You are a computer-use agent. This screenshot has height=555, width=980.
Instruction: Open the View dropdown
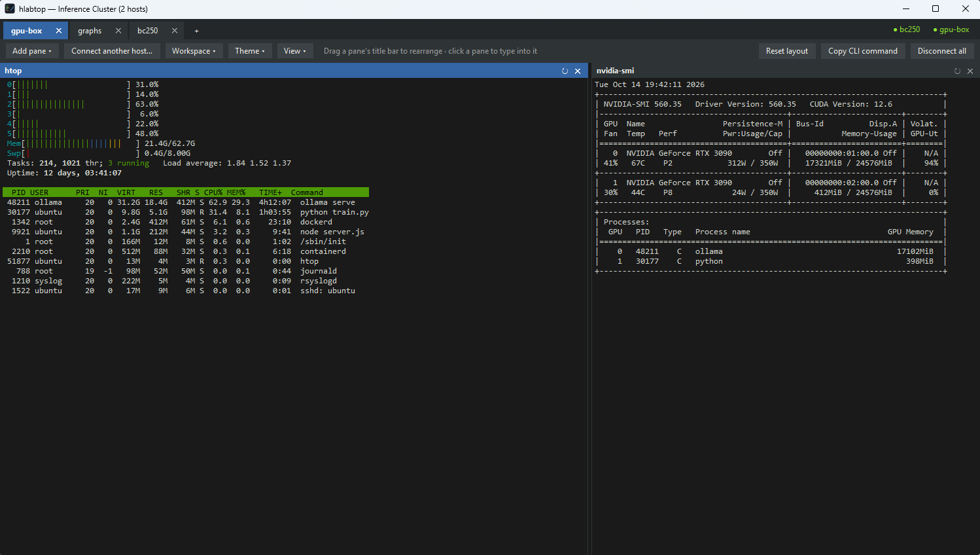(x=295, y=51)
